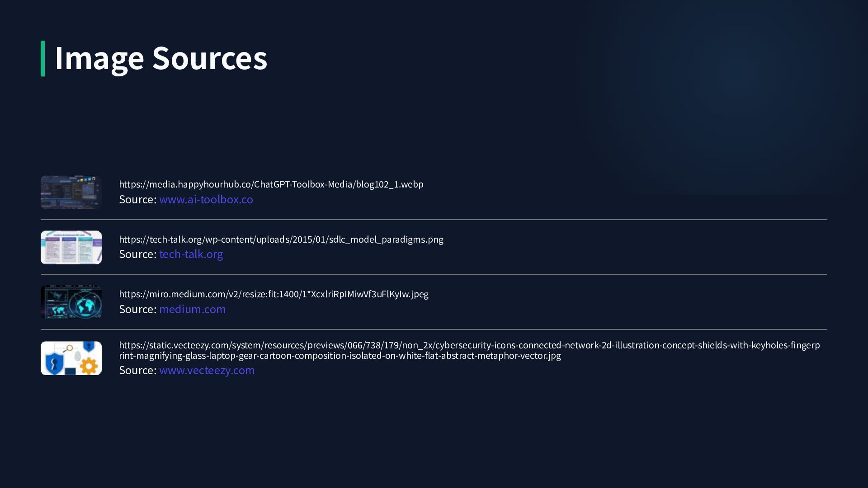868x488 pixels.
Task: Click the Source label before www.vecteezy.com
Action: click(137, 370)
